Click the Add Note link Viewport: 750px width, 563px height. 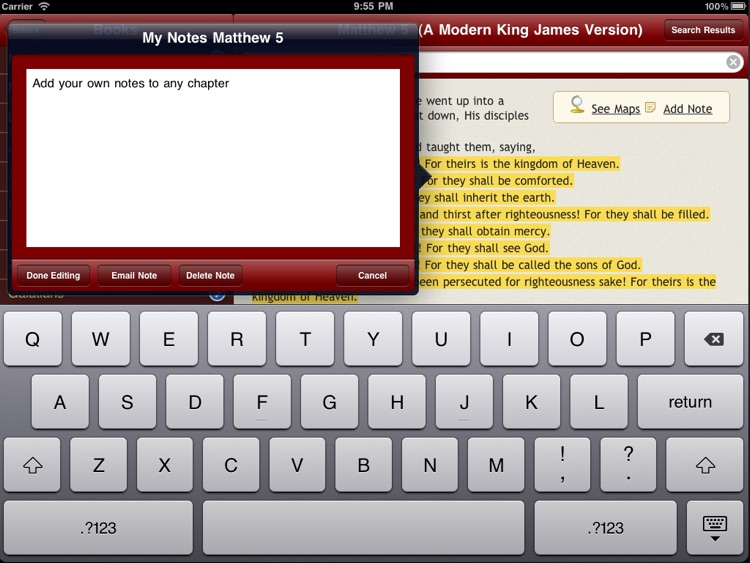(x=687, y=109)
